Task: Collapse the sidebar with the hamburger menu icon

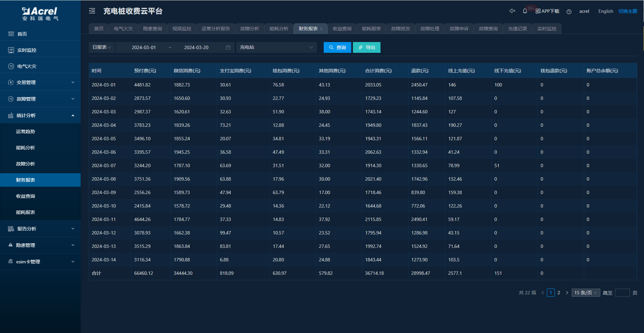Action: [92, 11]
